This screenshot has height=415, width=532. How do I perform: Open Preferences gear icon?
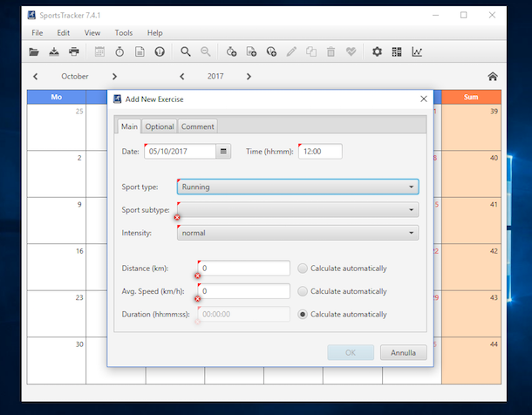click(x=377, y=52)
